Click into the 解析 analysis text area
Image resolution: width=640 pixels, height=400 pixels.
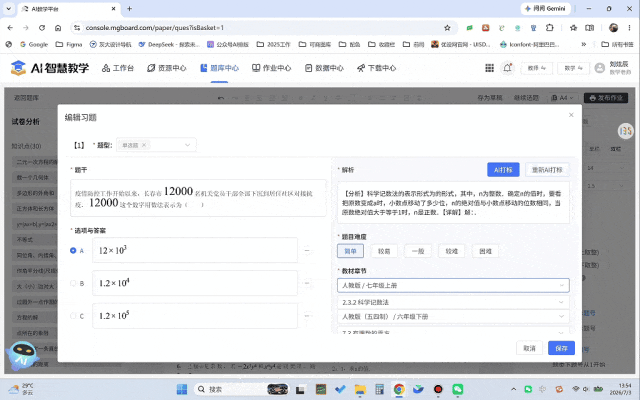(x=453, y=203)
